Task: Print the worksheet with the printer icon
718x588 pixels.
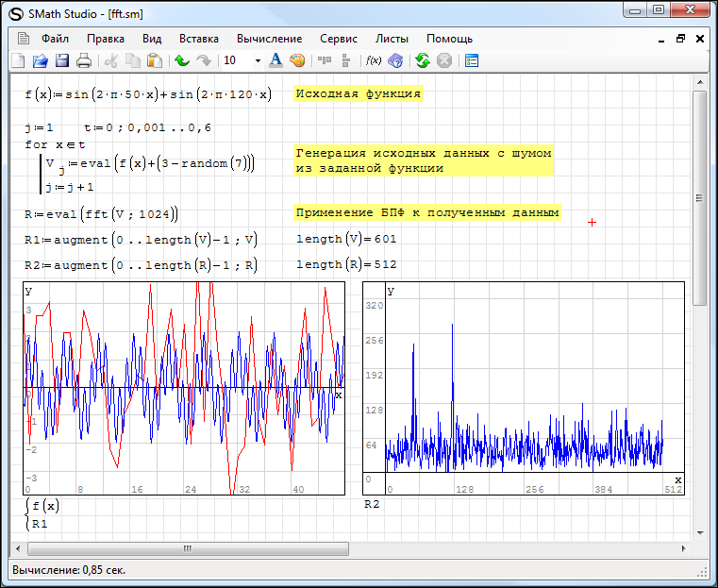Action: click(84, 60)
